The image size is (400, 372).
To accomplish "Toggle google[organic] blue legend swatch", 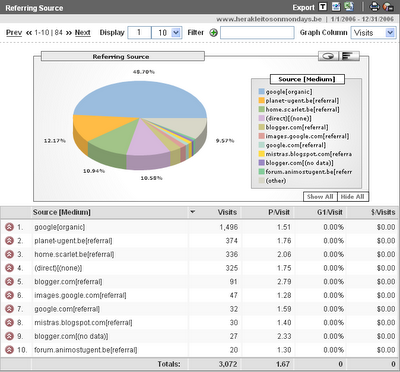I will [262, 92].
